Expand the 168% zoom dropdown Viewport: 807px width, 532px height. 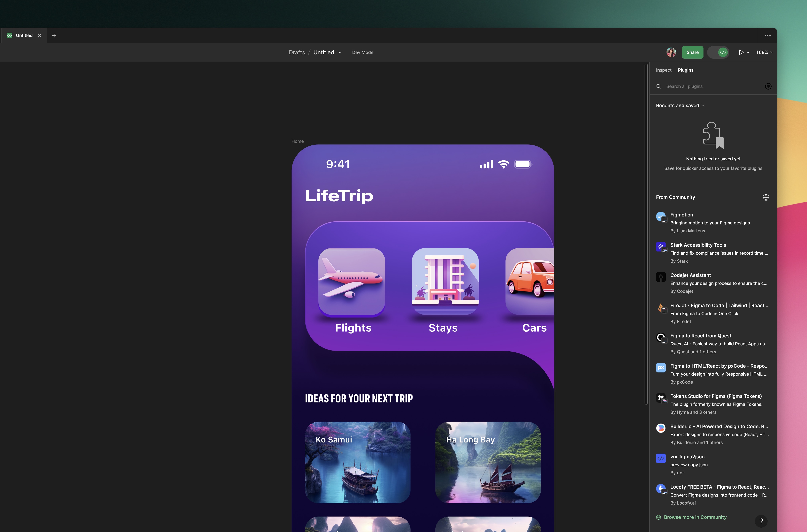click(764, 52)
